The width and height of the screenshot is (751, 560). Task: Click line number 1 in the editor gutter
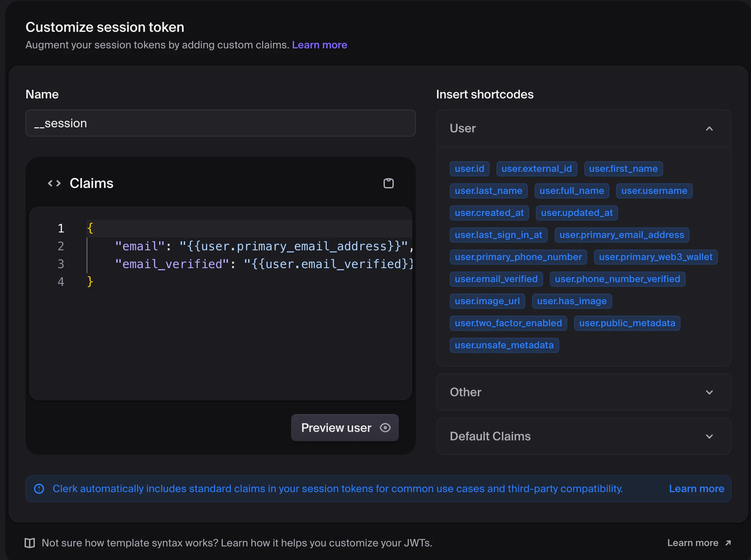coord(61,228)
